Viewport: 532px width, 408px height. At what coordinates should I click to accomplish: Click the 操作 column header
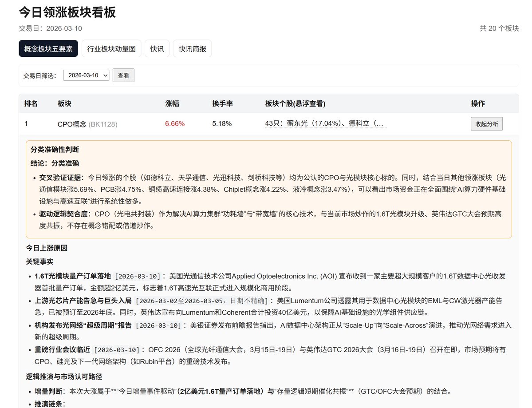pyautogui.click(x=477, y=103)
